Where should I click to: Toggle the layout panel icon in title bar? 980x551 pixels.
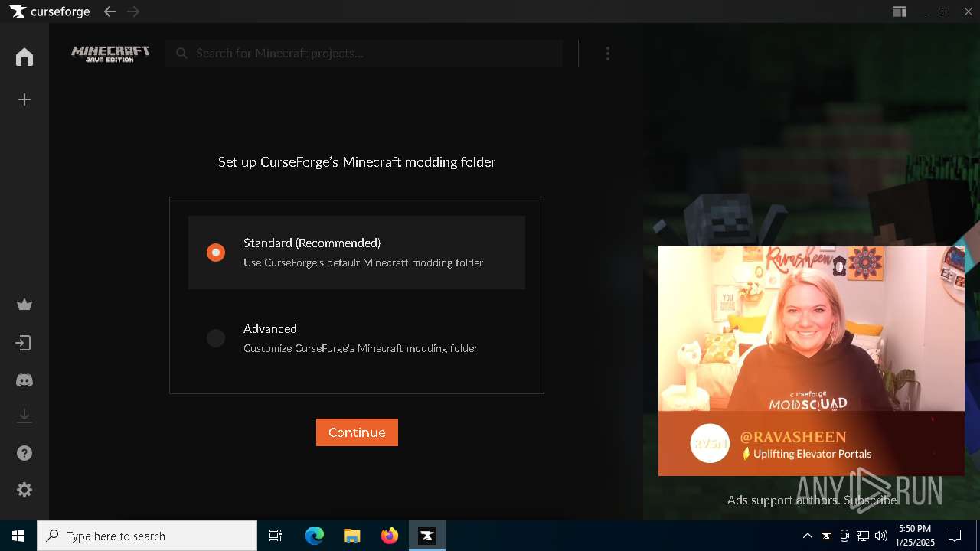[900, 11]
